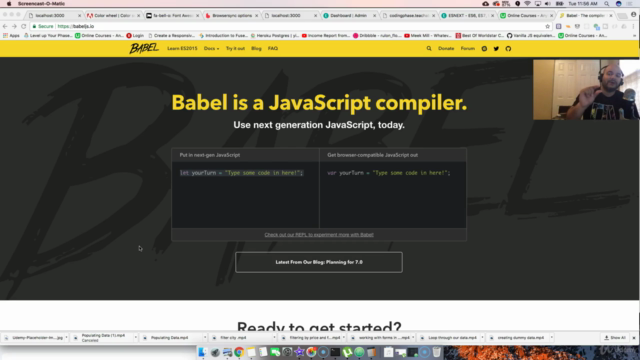
Task: Open System Preferences from the dock
Action: tap(287, 352)
